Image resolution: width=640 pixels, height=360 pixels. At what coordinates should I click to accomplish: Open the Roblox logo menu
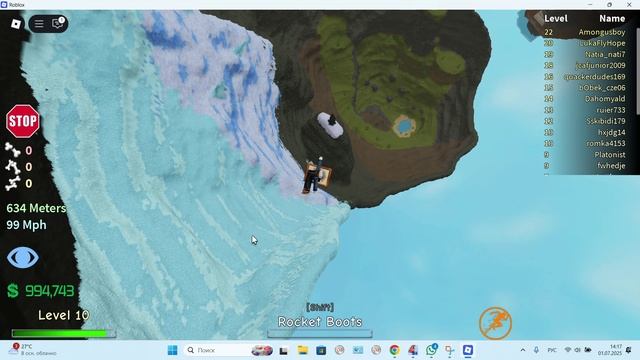pyautogui.click(x=16, y=24)
